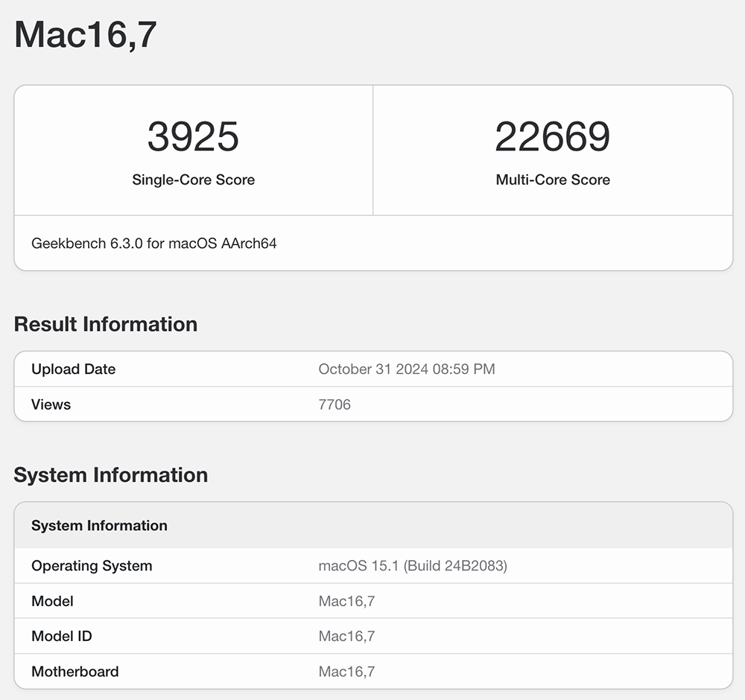745x700 pixels.
Task: Click the Mac16,7 page title
Action: point(85,35)
